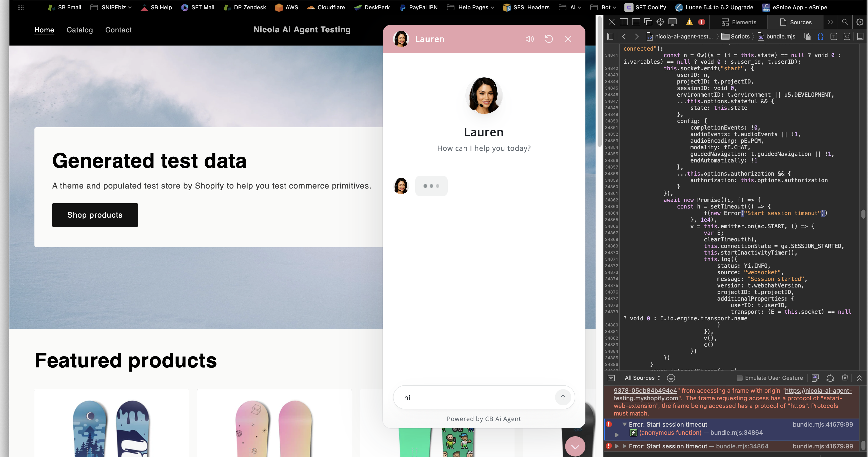Click pretty print curly braces icon

pos(820,37)
